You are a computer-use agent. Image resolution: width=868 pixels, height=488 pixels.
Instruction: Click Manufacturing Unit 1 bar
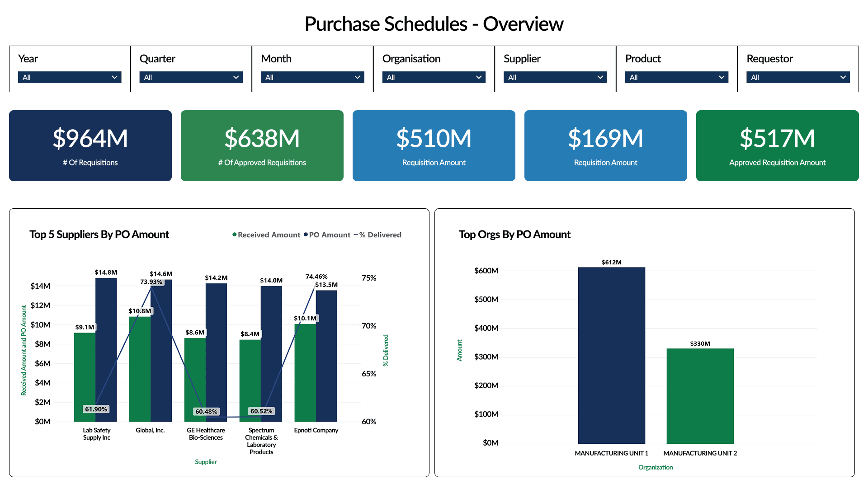click(x=611, y=355)
